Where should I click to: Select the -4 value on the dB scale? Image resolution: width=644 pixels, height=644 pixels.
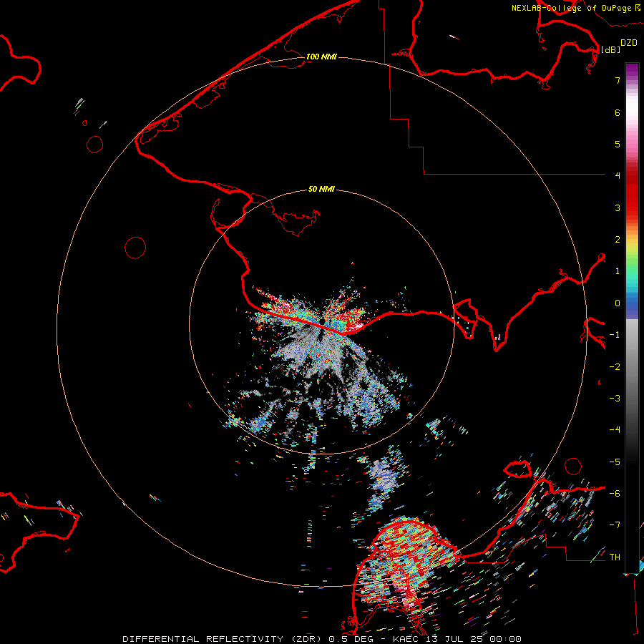click(615, 430)
